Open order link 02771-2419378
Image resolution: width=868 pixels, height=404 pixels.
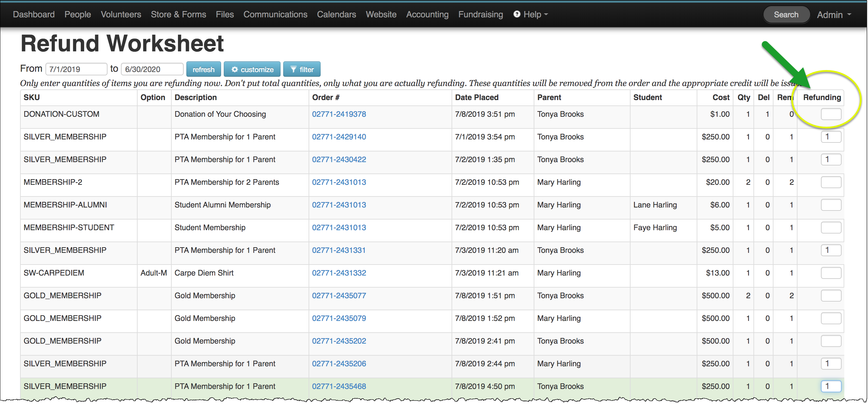339,114
